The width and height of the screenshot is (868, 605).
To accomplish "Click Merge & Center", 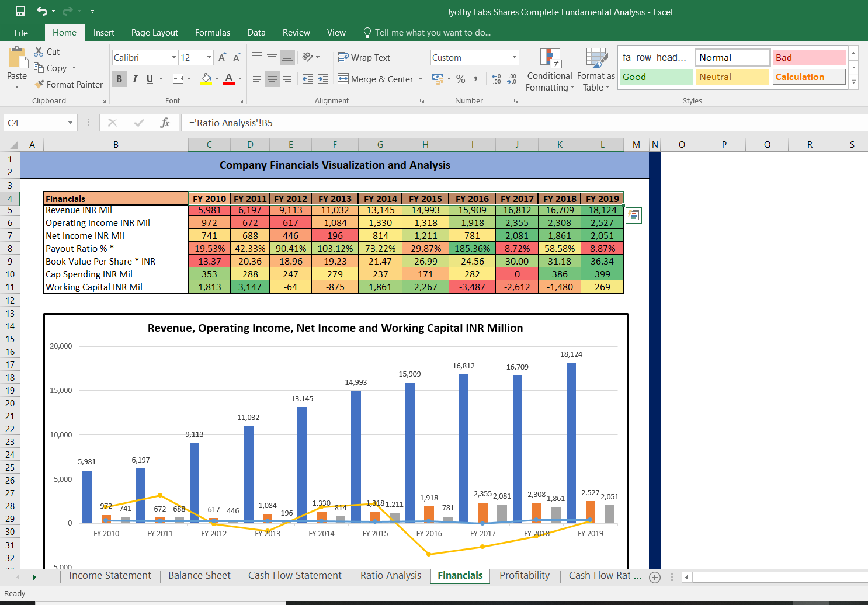I will (x=376, y=79).
